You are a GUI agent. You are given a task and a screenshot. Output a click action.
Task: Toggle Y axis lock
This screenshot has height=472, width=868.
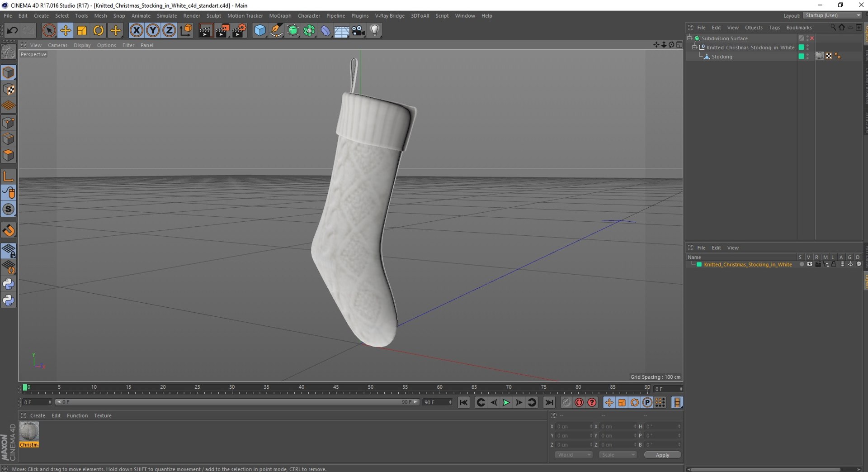coord(153,31)
